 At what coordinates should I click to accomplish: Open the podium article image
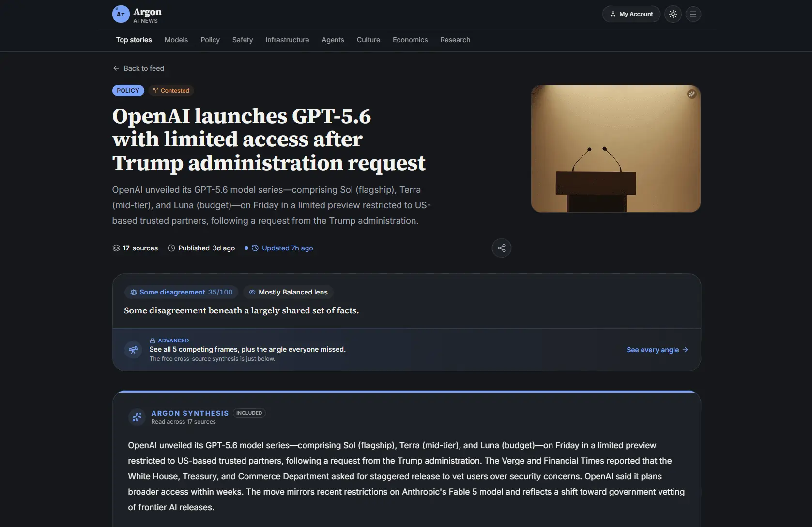click(615, 149)
